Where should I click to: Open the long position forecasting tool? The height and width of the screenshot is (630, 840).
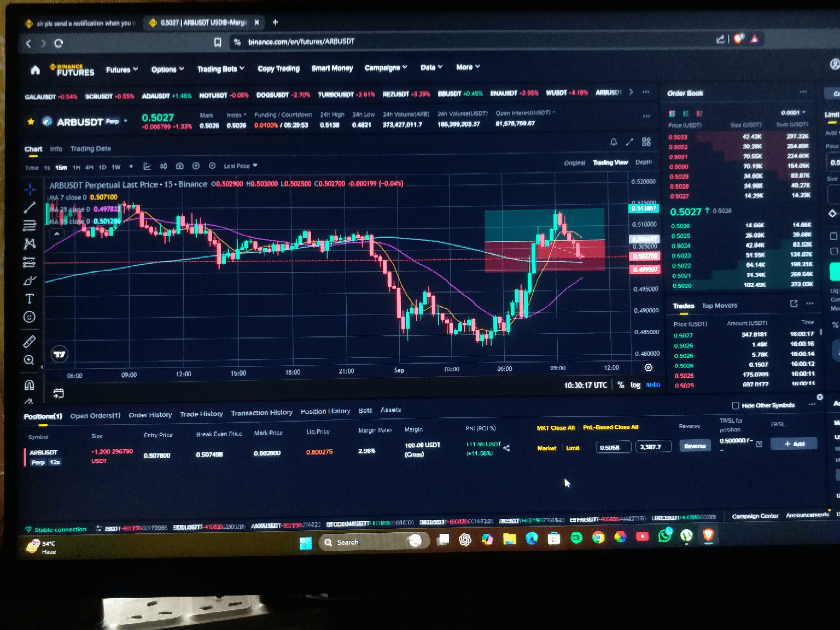[x=30, y=262]
